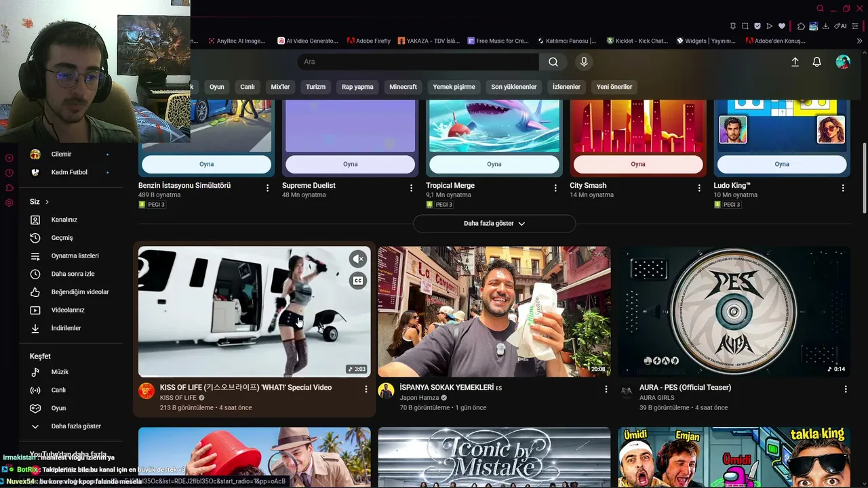Screen dimensions: 868x488
Task: Start voice search with the microphone icon
Action: click(x=584, y=62)
